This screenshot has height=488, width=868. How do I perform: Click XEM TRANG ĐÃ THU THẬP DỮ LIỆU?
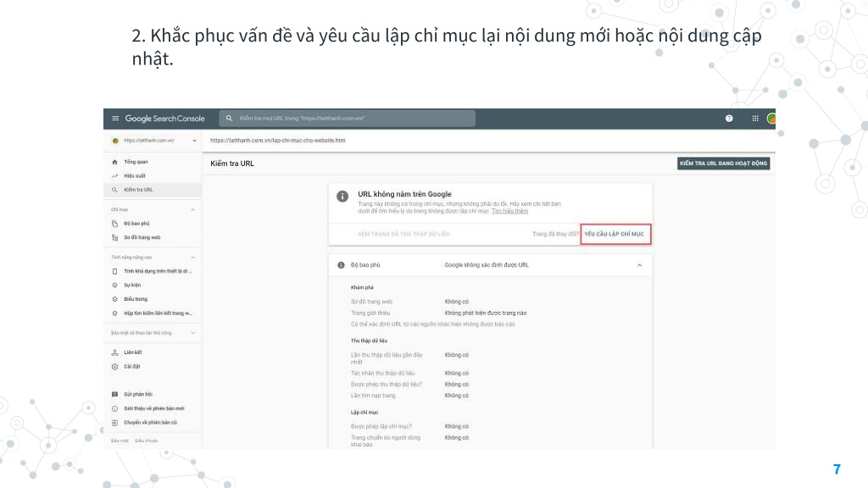(x=403, y=234)
